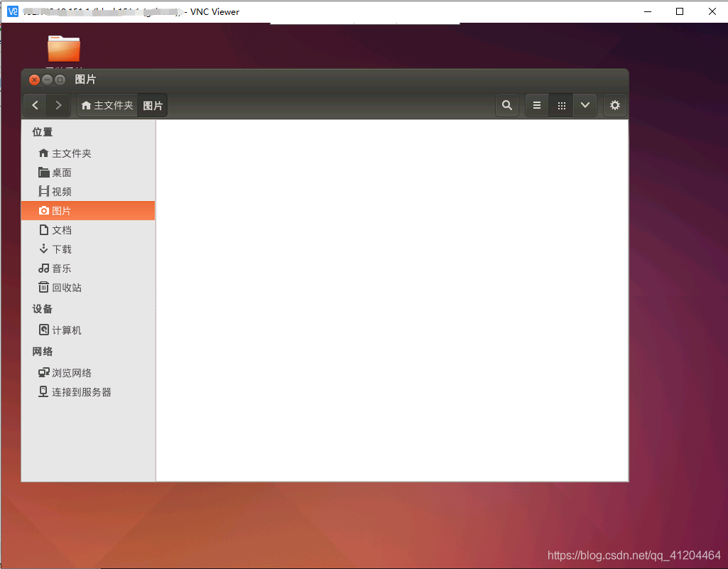728x569 pixels.
Task: Maximize the 图片 file manager window
Action: click(60, 80)
